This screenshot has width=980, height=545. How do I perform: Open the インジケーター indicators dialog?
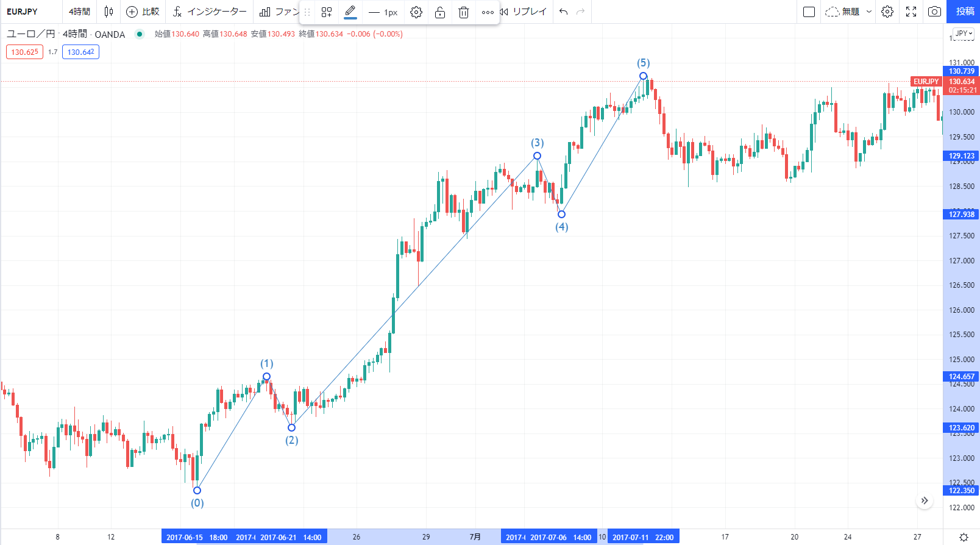coord(210,12)
